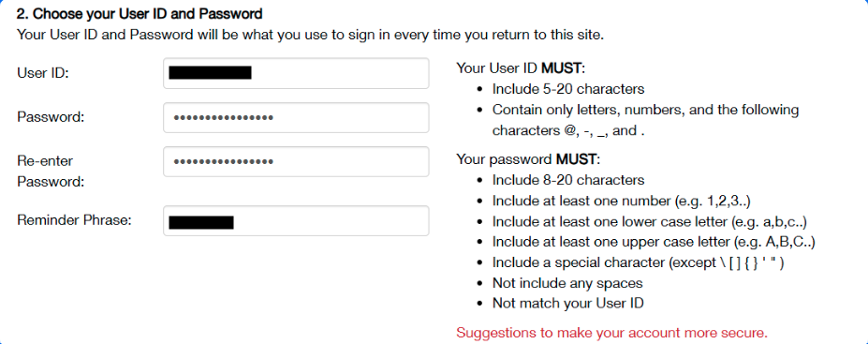The width and height of the screenshot is (868, 344).
Task: Click the "User ID:" field label
Action: tap(43, 73)
